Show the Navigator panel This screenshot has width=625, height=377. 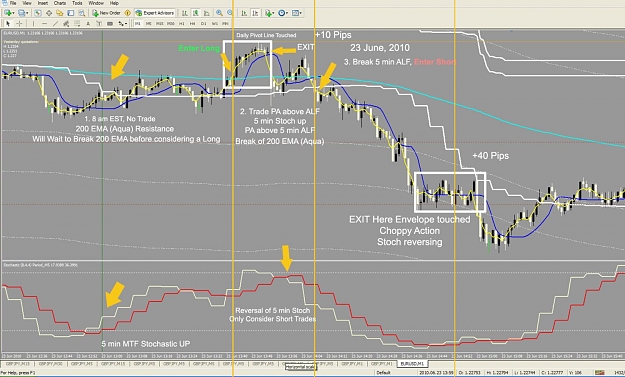click(x=60, y=13)
